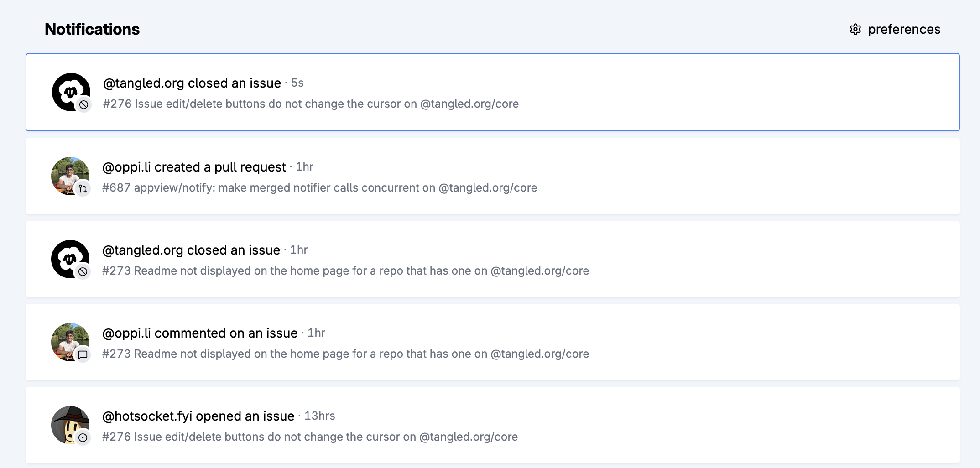Click the preferences gear icon
980x468 pixels.
pos(855,30)
